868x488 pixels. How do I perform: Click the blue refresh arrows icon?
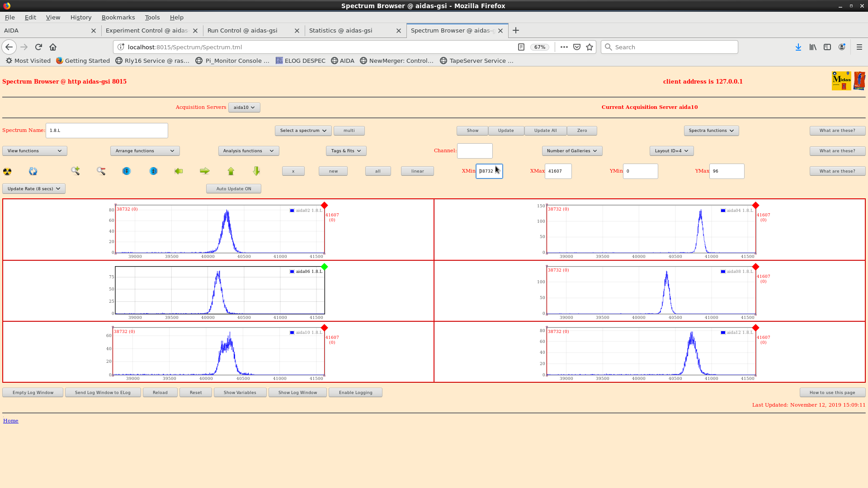pos(33,171)
